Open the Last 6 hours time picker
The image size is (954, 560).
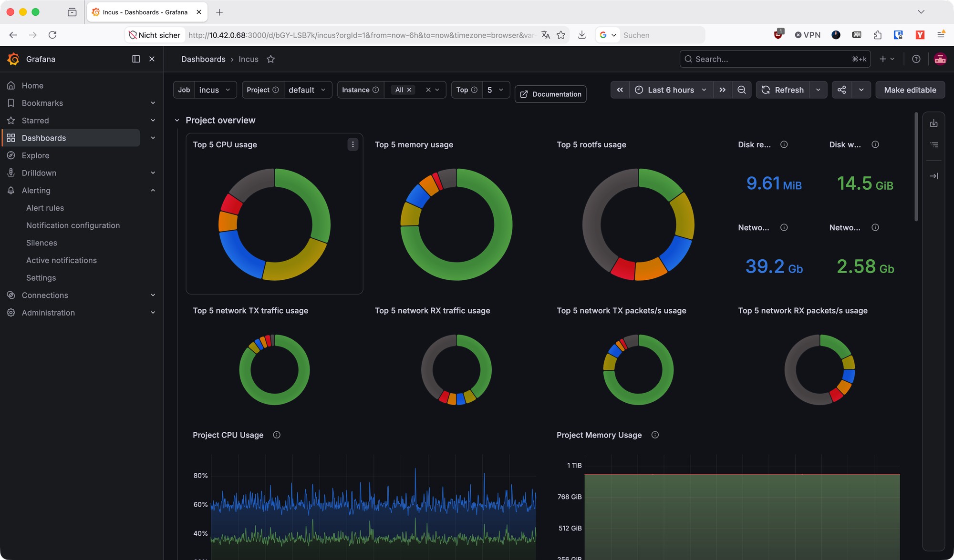(x=671, y=90)
